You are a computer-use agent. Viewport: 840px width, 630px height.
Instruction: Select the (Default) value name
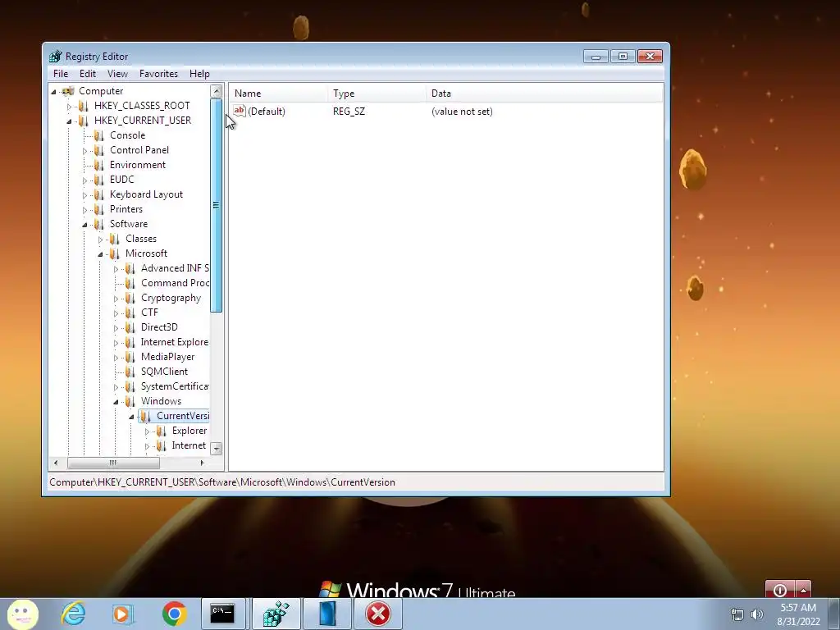click(267, 112)
